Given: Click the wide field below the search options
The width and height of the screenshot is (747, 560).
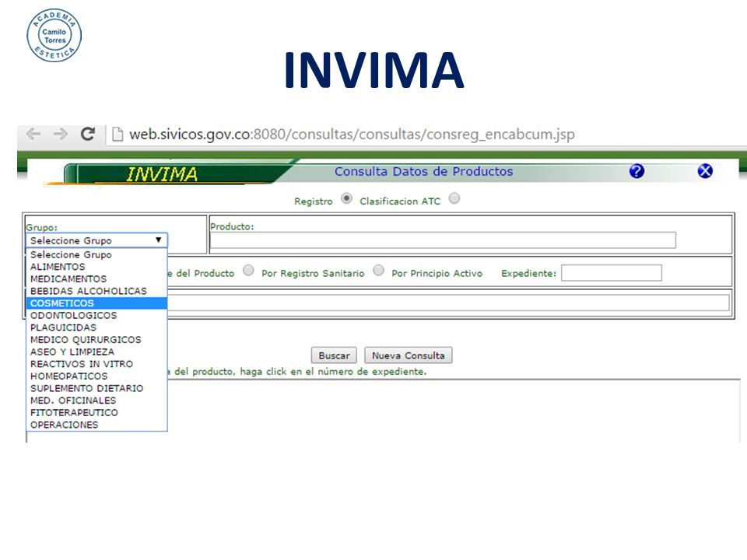Looking at the screenshot, I should pyautogui.click(x=448, y=303).
